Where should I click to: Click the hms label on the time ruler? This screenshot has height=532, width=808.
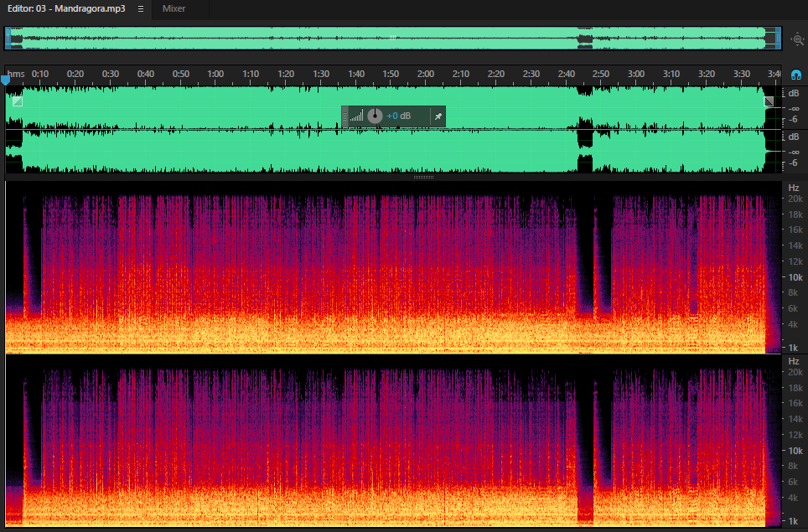coord(15,74)
